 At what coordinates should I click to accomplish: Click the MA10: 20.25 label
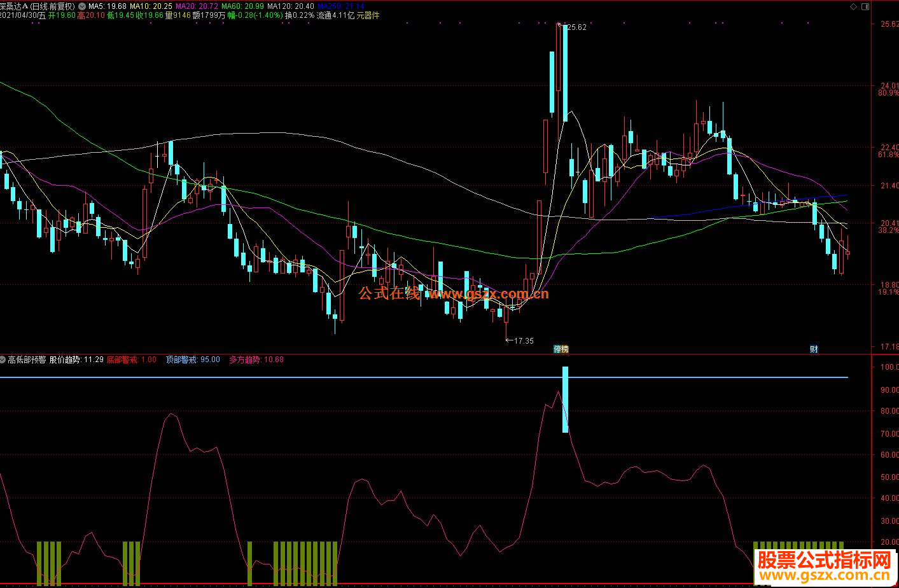pyautogui.click(x=151, y=6)
